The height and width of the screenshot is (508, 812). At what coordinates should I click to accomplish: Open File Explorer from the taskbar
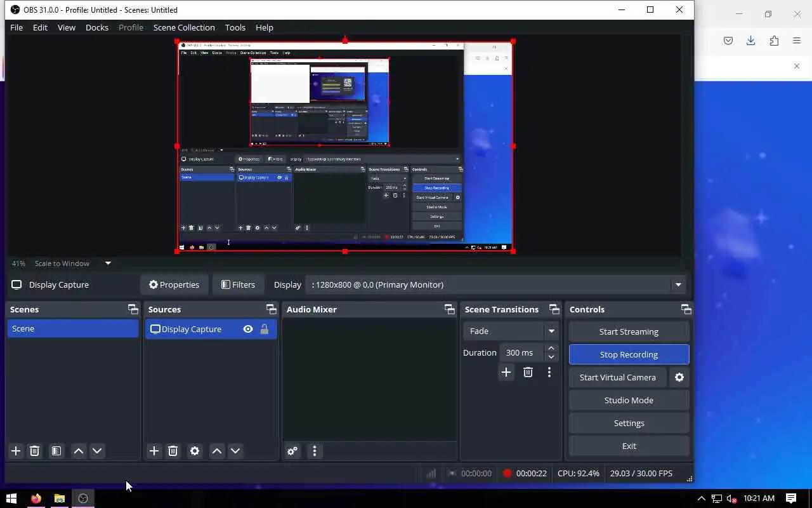tap(60, 498)
